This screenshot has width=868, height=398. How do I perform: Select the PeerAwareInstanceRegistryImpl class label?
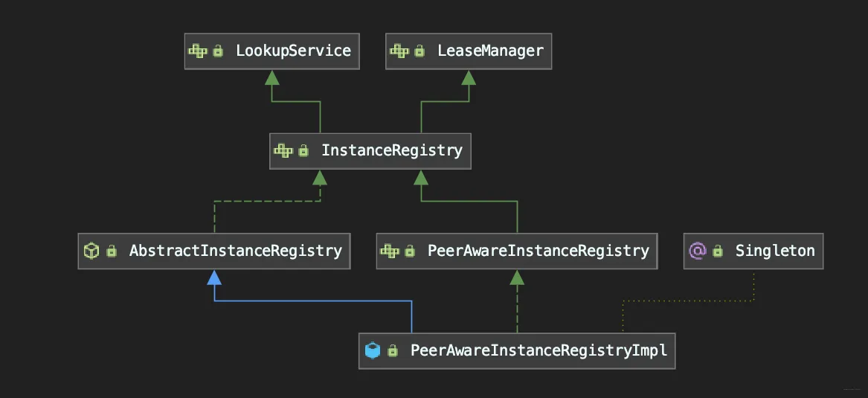point(539,350)
